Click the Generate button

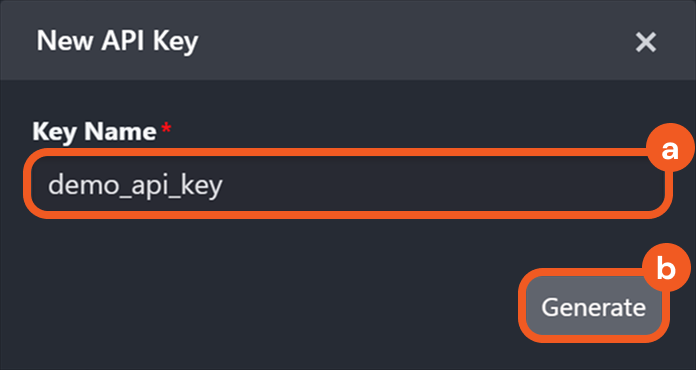tap(593, 306)
